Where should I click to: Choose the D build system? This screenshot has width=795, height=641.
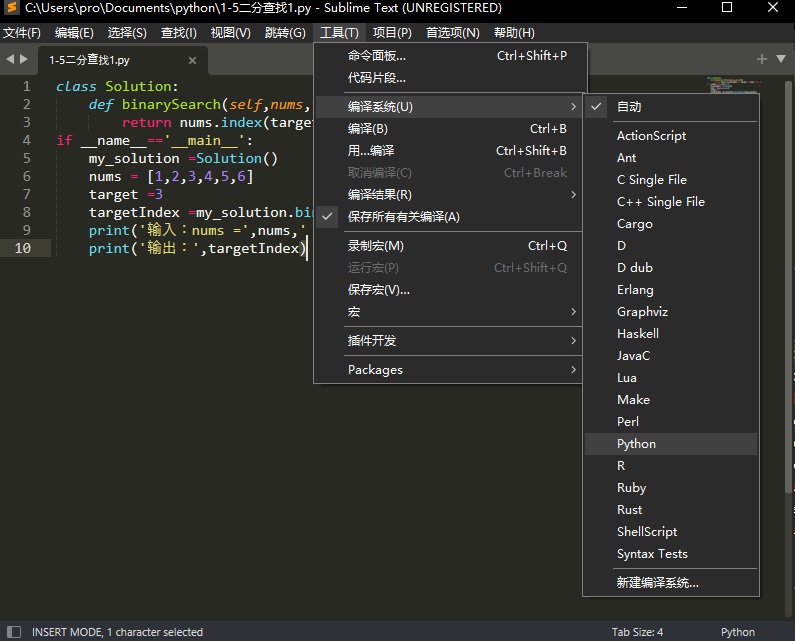(671, 246)
